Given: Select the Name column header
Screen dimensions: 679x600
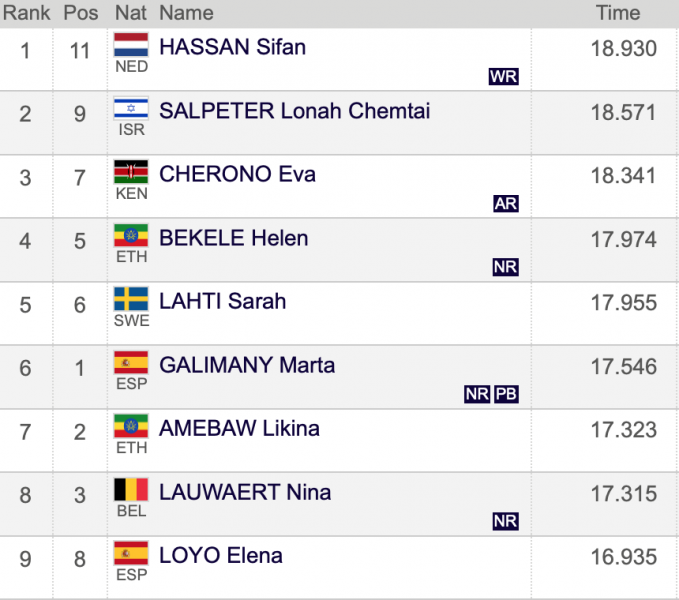Looking at the screenshot, I should tap(186, 13).
